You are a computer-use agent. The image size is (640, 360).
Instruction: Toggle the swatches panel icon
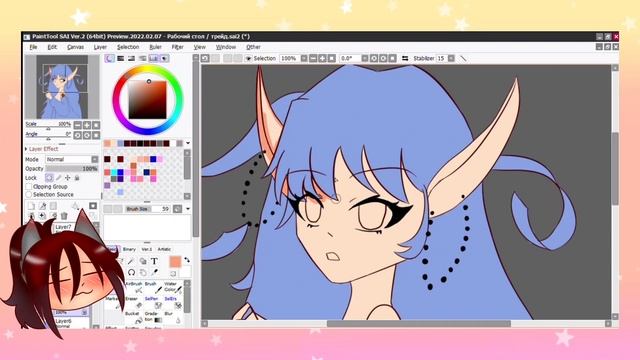pos(153,58)
